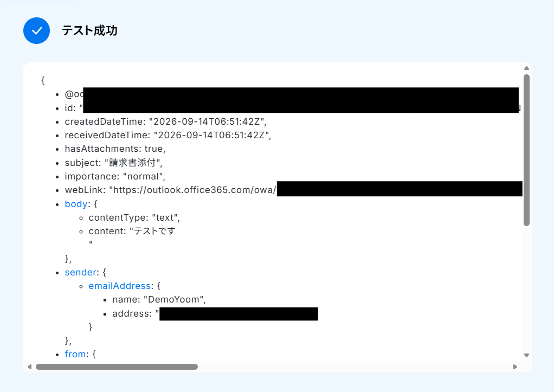The height and width of the screenshot is (392, 554).
Task: Click the scroll left arrow
Action: pyautogui.click(x=30, y=367)
